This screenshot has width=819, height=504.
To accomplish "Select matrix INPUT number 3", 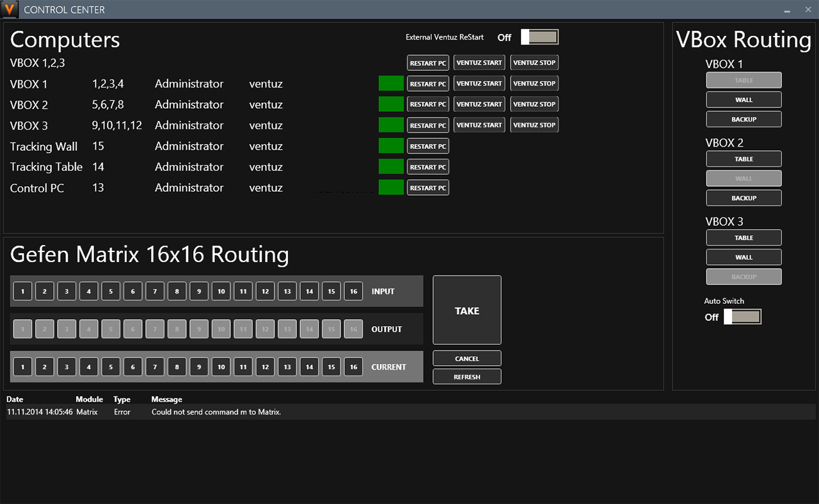I will tap(67, 291).
